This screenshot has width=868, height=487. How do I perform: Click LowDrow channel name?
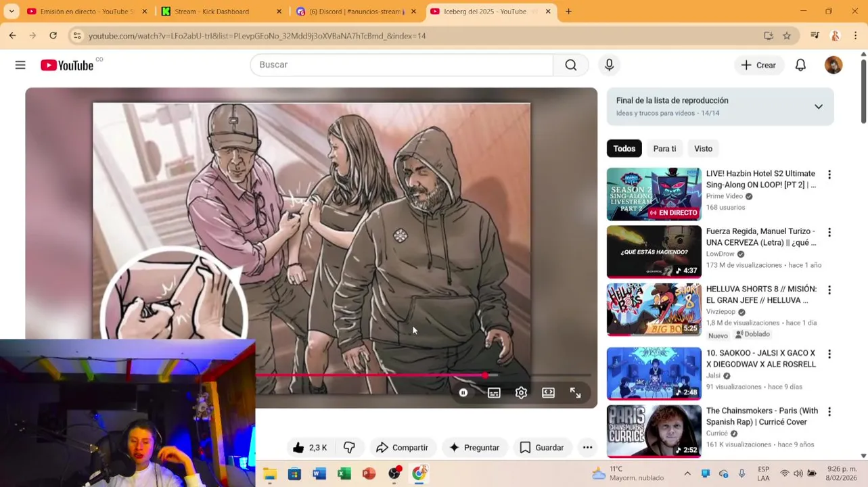point(720,254)
